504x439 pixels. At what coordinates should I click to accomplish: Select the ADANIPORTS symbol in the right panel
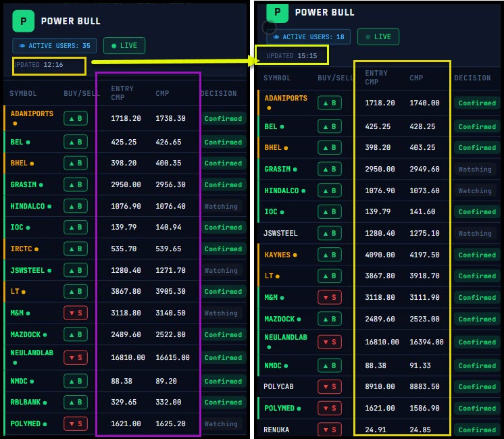tap(286, 98)
